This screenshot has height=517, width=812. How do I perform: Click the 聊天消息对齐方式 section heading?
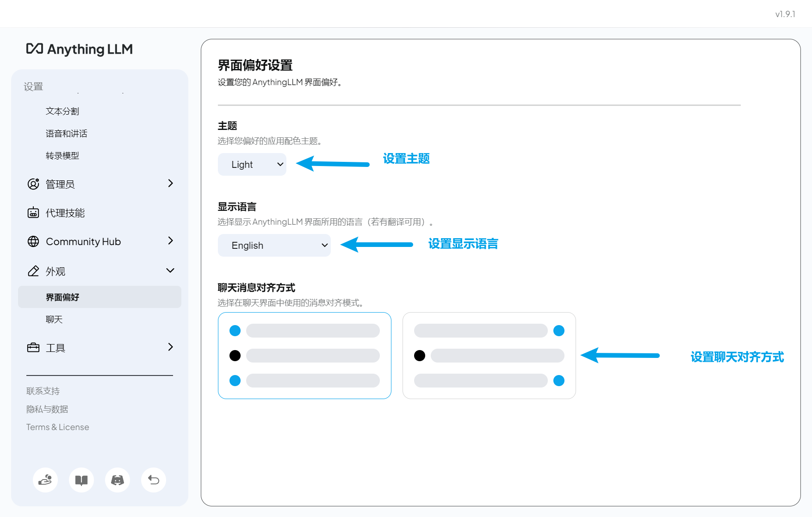[x=256, y=288]
